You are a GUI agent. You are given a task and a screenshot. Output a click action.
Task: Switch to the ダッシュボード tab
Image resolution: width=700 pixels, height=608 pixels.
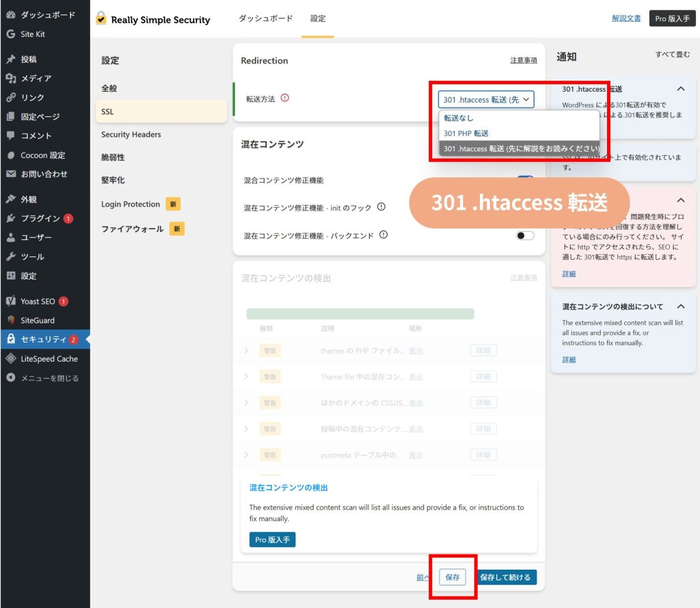pos(265,18)
